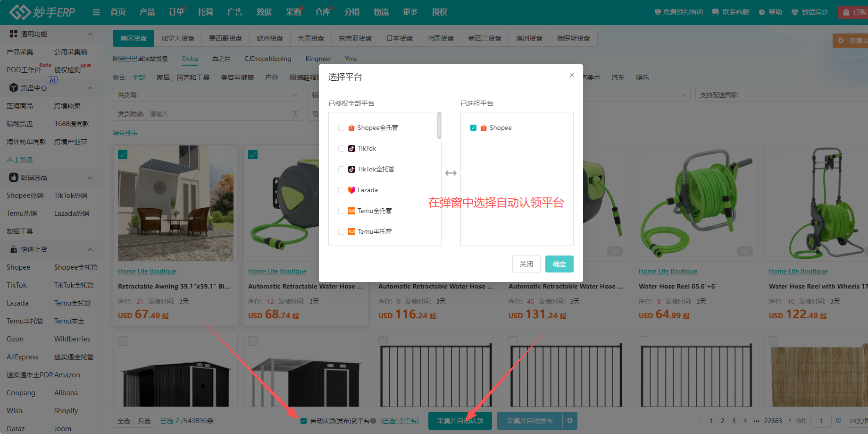Uncheck Shopee in 已选择平台 list

pyautogui.click(x=473, y=128)
